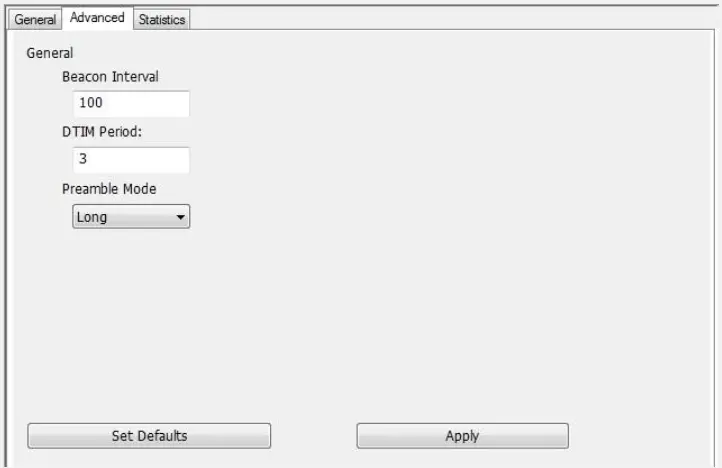Image resolution: width=722 pixels, height=468 pixels.
Task: Expand the Preamble Mode dropdown arrow
Action: [180, 217]
